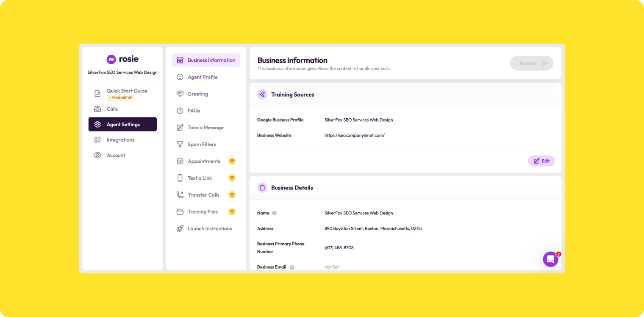Viewport: 644px width, 317px height.
Task: Click the 890 Boylston Street address text
Action: (373, 228)
